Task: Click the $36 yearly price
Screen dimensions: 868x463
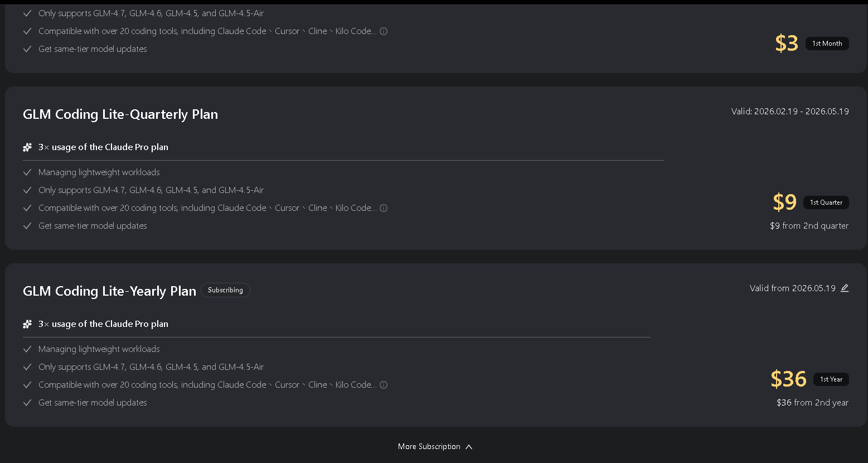Action: pyautogui.click(x=788, y=379)
